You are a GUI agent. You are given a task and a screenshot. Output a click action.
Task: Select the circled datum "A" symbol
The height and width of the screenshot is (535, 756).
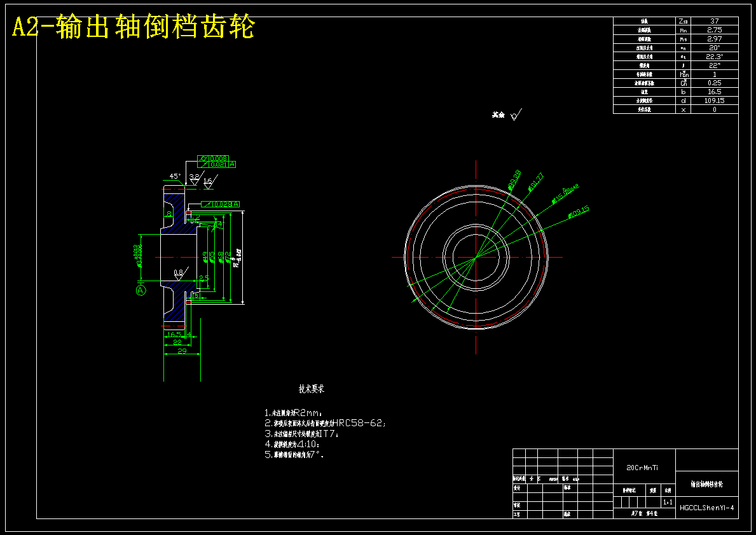(141, 290)
